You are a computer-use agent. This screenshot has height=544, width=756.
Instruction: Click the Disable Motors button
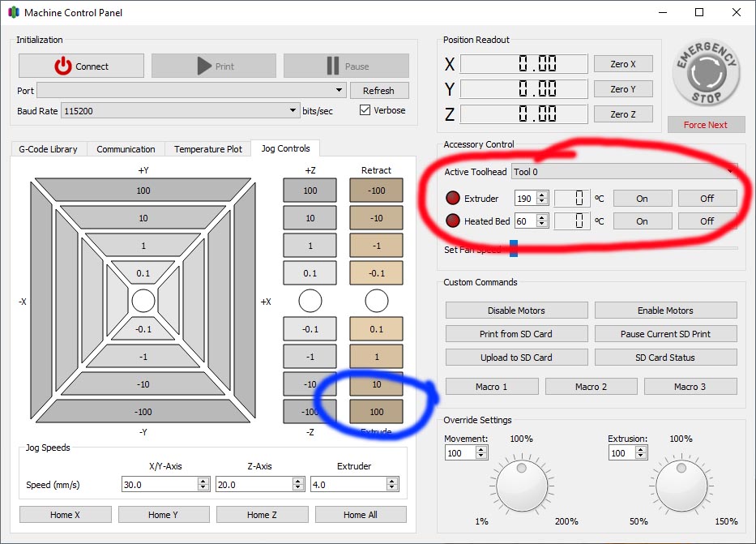click(x=516, y=311)
